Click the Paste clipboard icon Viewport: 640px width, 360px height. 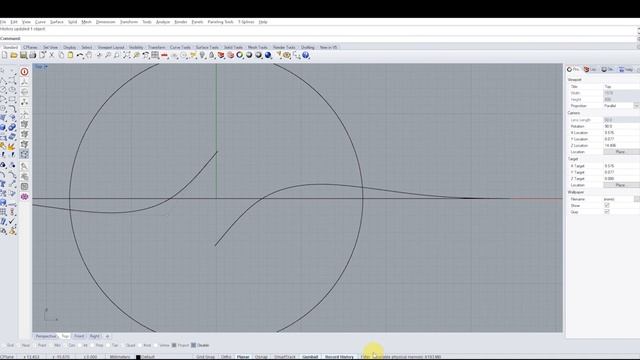[70, 55]
